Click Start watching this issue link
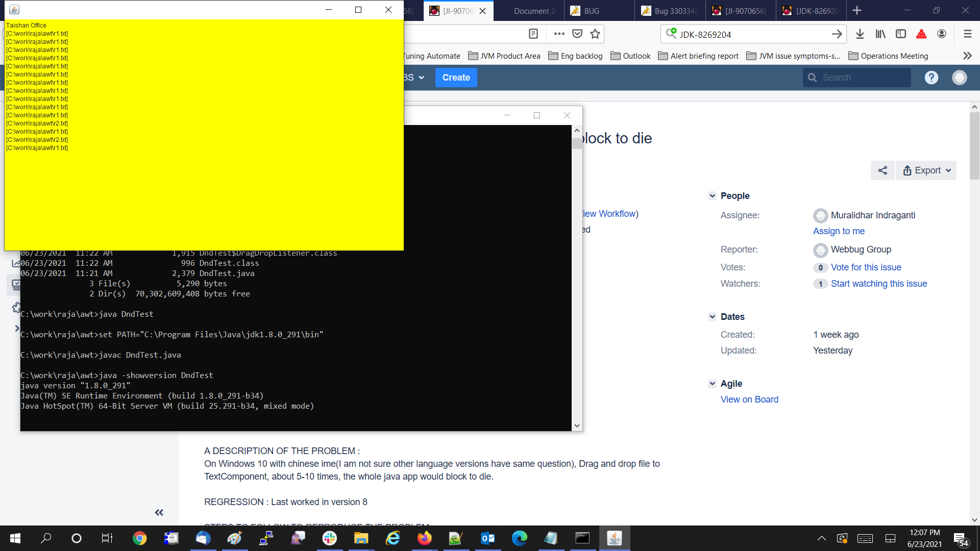The image size is (980, 551). click(x=878, y=284)
